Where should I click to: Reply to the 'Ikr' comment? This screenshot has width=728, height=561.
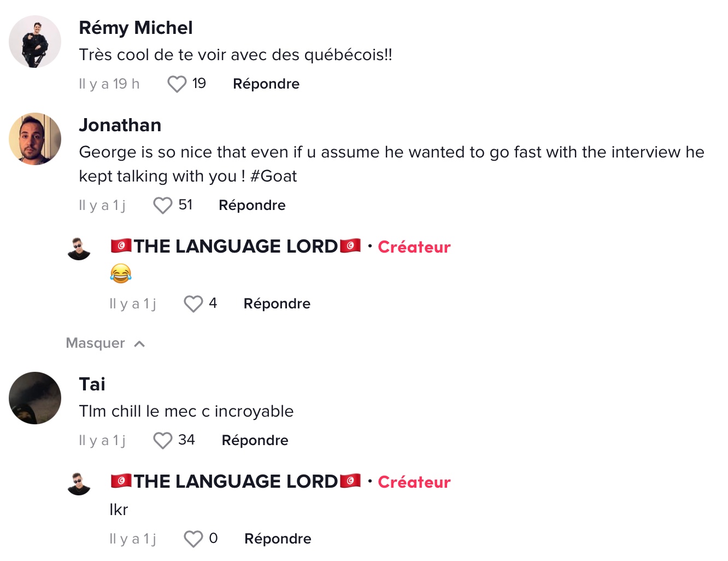coord(278,539)
